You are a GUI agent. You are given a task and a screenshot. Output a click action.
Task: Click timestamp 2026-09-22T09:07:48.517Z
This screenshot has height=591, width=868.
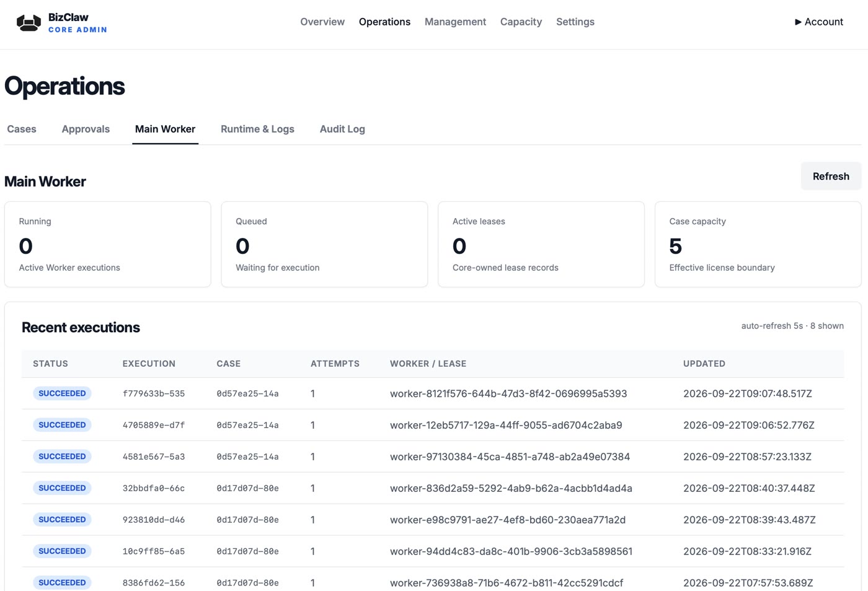coord(748,393)
